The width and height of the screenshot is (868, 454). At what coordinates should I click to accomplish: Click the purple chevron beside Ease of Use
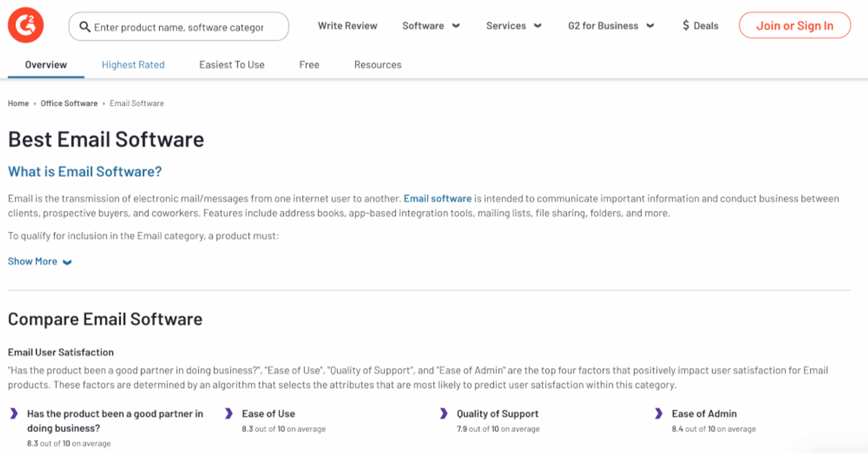click(229, 413)
